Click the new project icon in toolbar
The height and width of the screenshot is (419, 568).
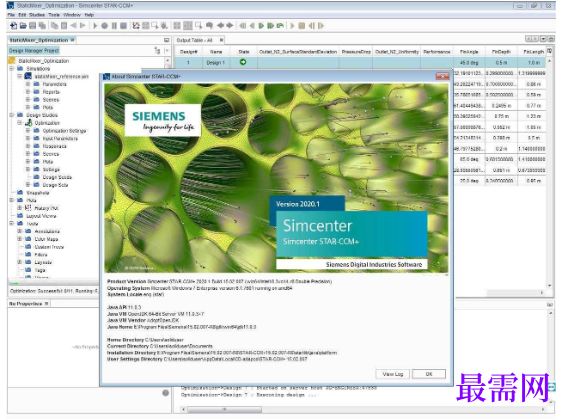[x=13, y=26]
